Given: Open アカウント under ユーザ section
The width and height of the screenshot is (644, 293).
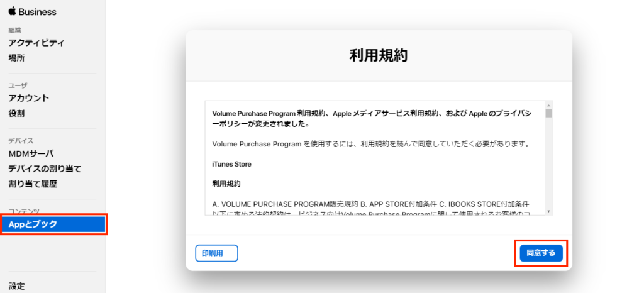Looking at the screenshot, I should click(x=28, y=98).
